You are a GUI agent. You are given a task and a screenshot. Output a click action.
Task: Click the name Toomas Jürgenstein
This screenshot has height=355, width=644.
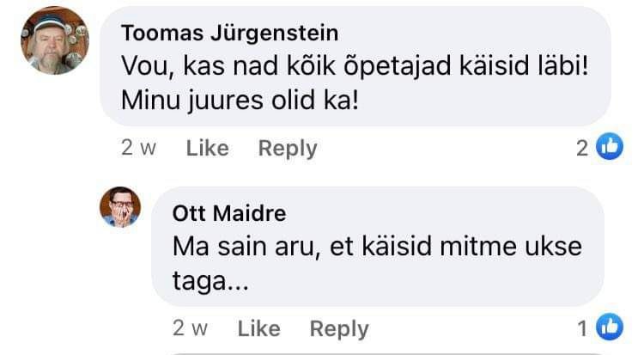(229, 34)
